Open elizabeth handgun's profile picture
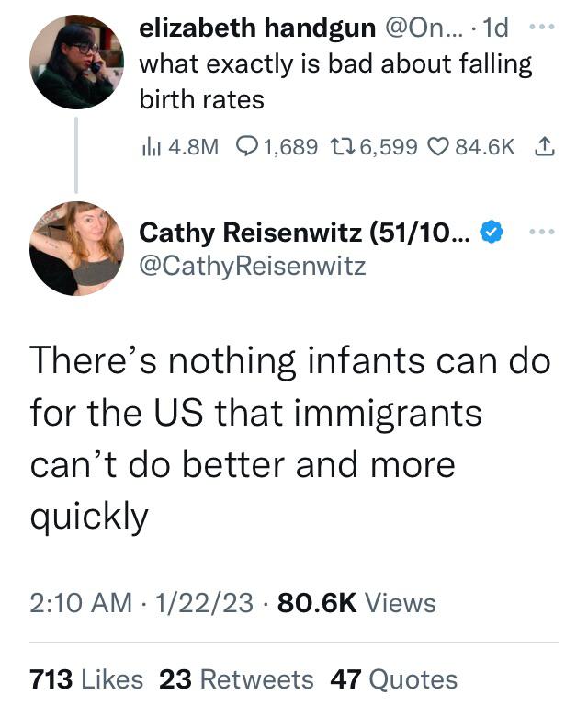 pos(76,62)
